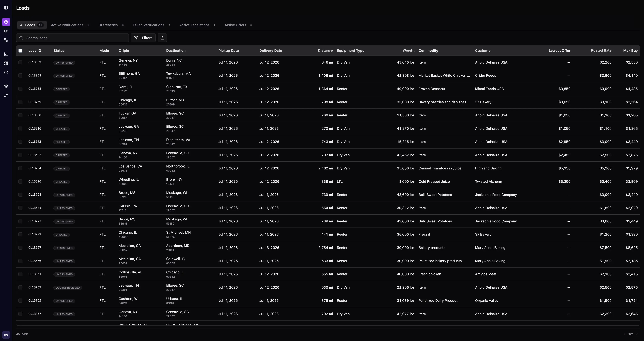Click the Amigos Meat customer cell
This screenshot has width=644, height=341.
click(486, 274)
